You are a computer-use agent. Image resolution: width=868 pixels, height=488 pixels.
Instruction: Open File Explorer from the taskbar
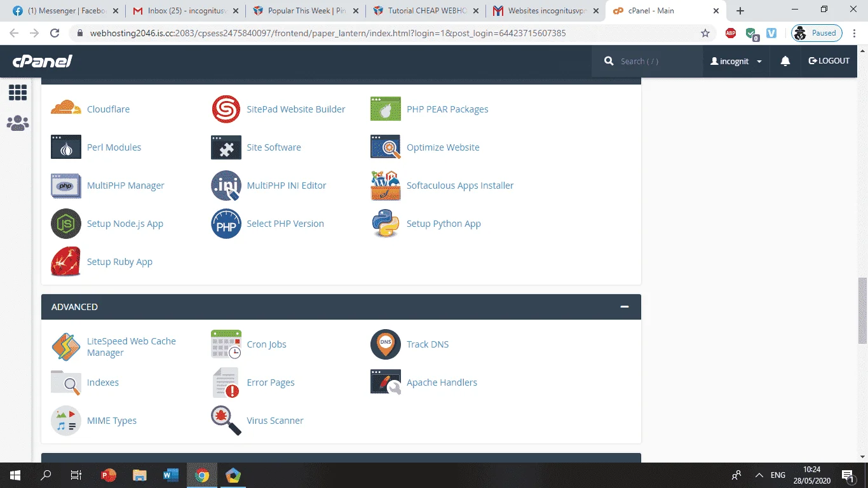click(140, 475)
